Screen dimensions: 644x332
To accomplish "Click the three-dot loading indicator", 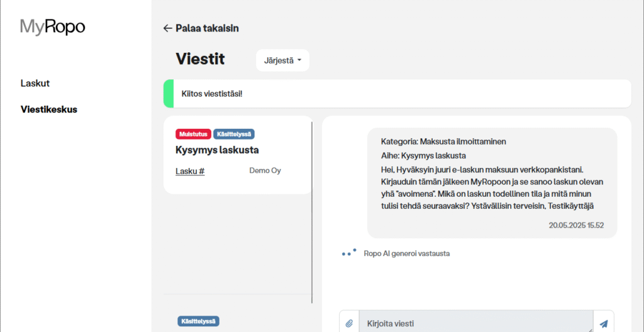I will click(x=349, y=253).
